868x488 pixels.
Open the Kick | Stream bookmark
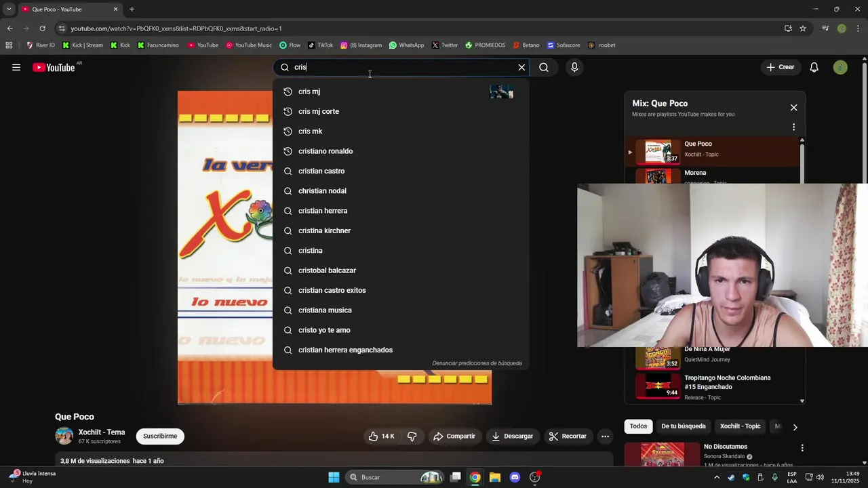click(x=83, y=45)
